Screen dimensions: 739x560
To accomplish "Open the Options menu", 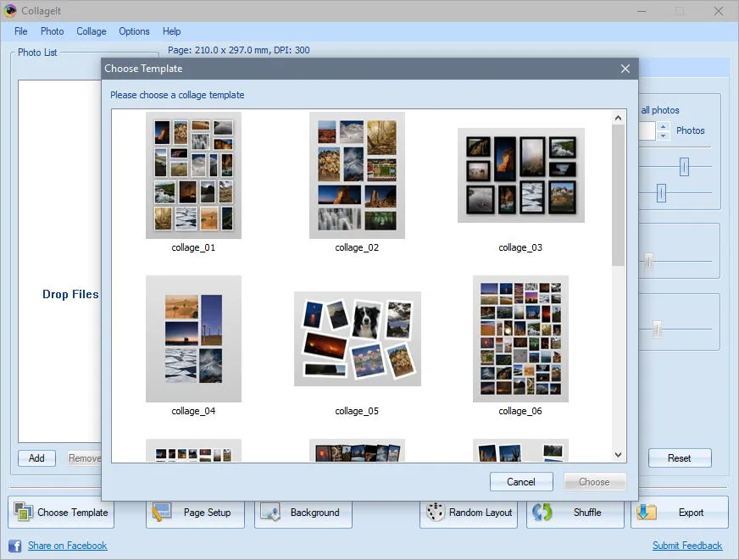I will point(134,31).
